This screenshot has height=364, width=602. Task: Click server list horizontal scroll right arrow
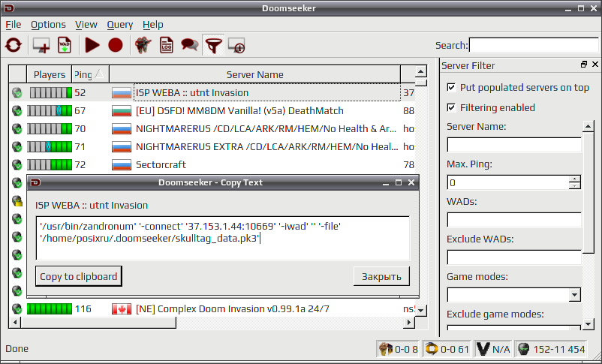(x=409, y=322)
